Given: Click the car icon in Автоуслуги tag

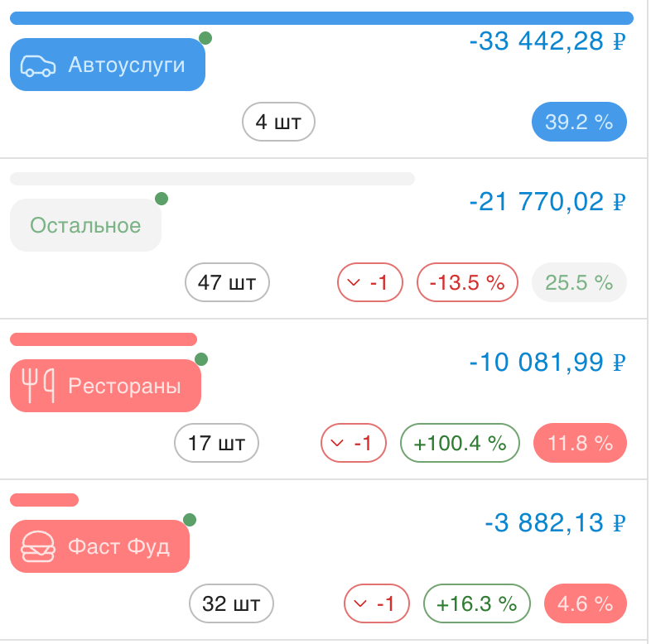Looking at the screenshot, I should (37, 65).
